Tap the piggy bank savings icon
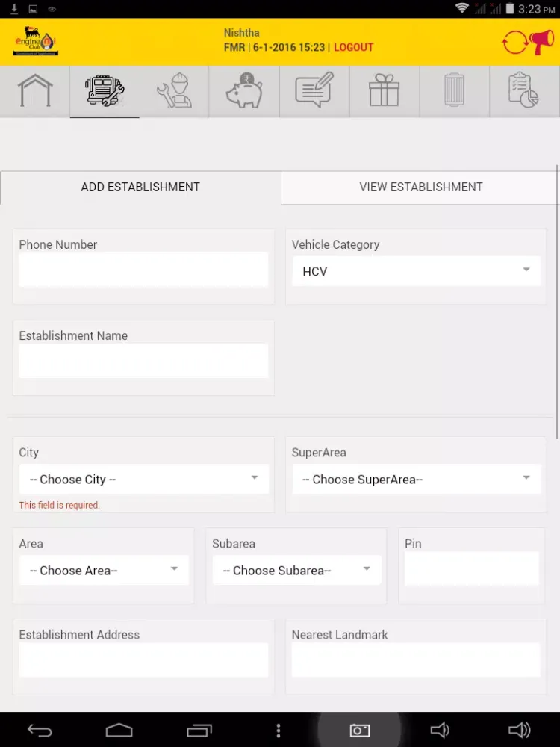560x747 pixels. coord(244,91)
